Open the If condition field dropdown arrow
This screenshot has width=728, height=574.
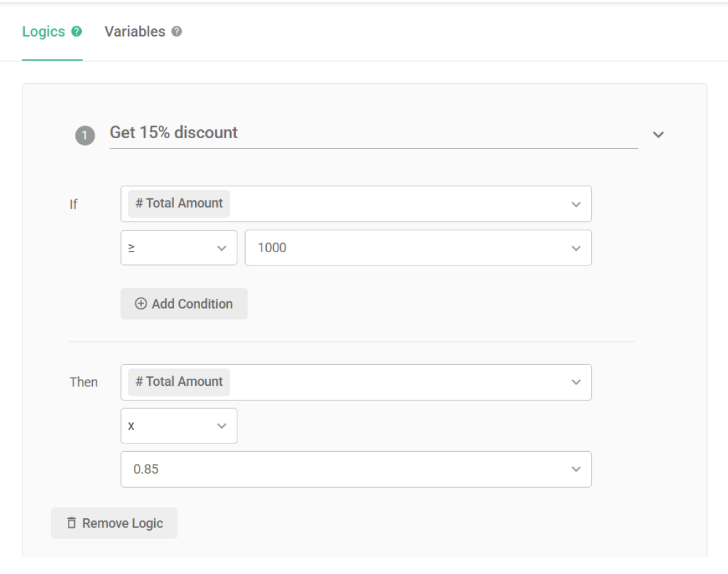tap(576, 204)
